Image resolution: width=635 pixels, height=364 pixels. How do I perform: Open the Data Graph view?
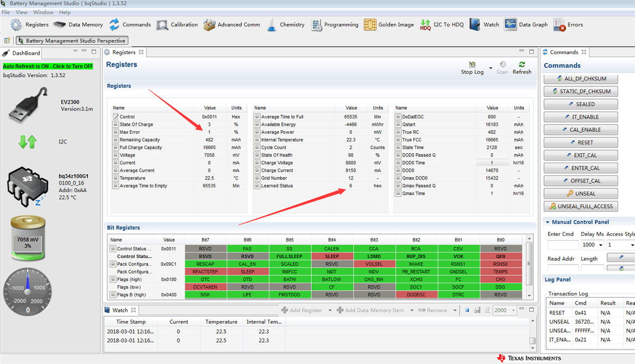(x=526, y=24)
